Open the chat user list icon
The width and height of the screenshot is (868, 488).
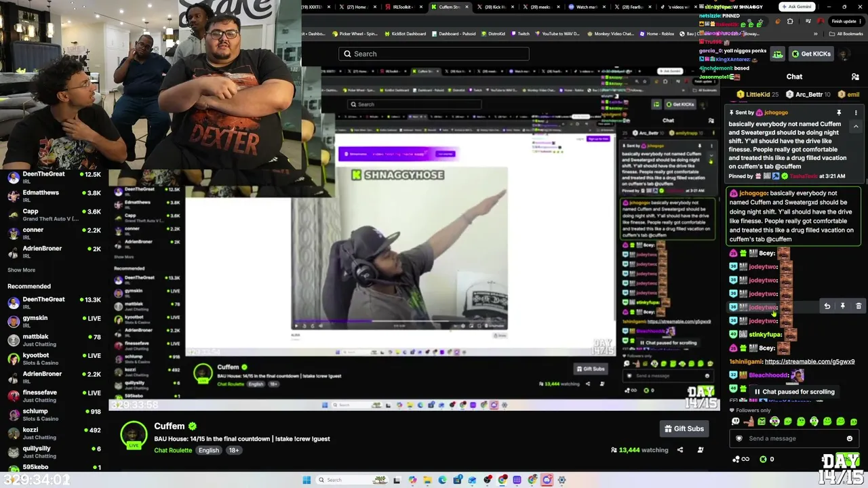click(x=855, y=77)
